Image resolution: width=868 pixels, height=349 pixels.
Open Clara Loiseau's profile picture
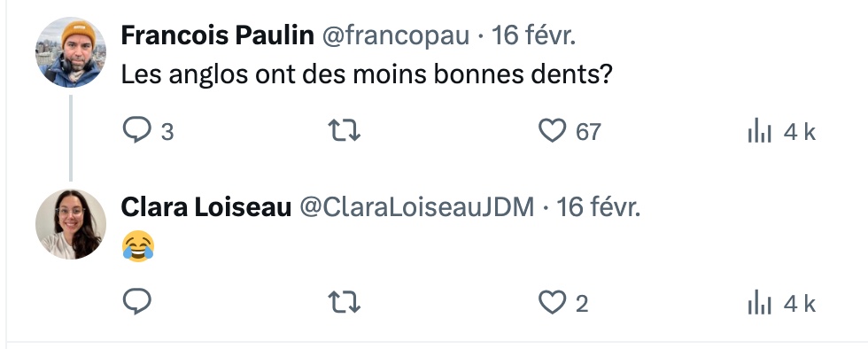[70, 224]
